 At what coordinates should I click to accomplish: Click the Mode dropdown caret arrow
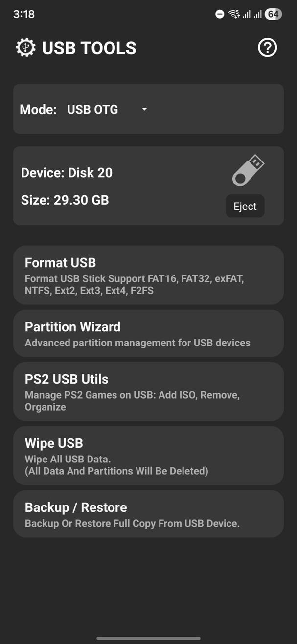(x=144, y=109)
